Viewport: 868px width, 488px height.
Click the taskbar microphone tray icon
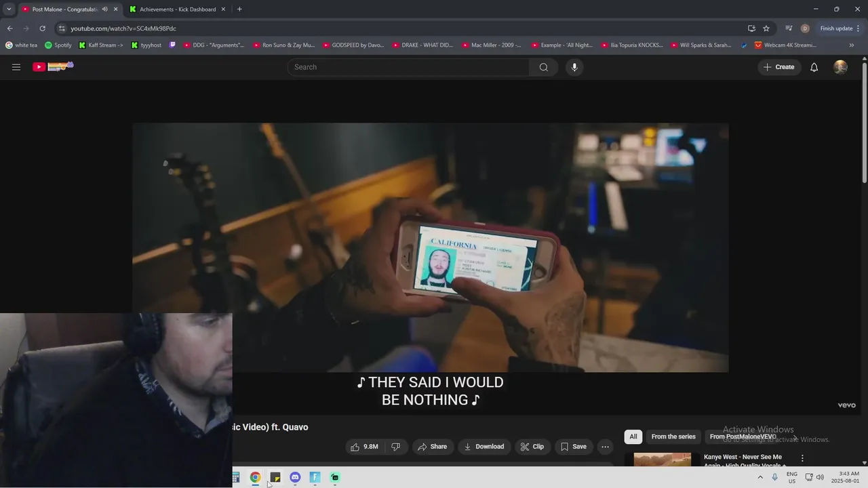(775, 477)
